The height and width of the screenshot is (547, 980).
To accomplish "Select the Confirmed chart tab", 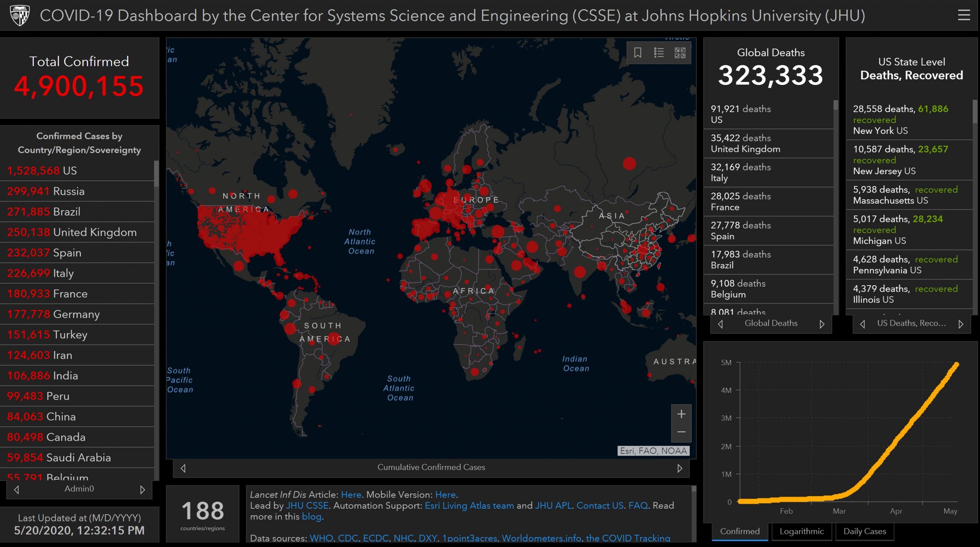I will pyautogui.click(x=740, y=531).
